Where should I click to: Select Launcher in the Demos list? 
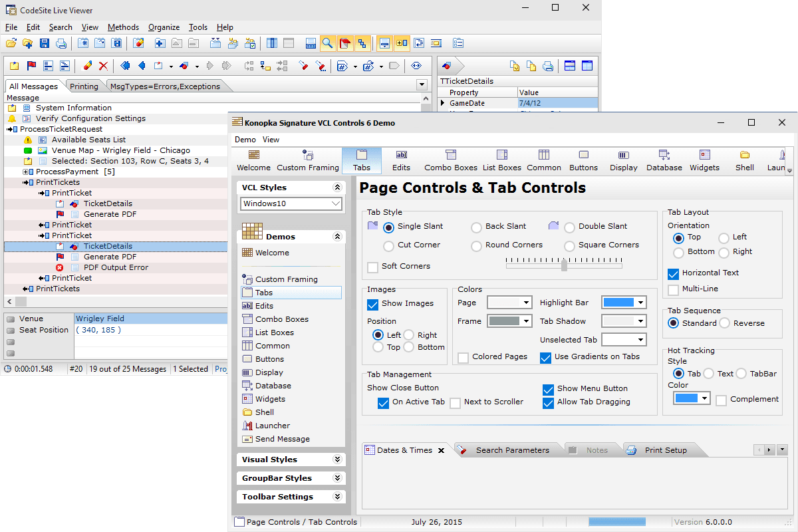[273, 426]
